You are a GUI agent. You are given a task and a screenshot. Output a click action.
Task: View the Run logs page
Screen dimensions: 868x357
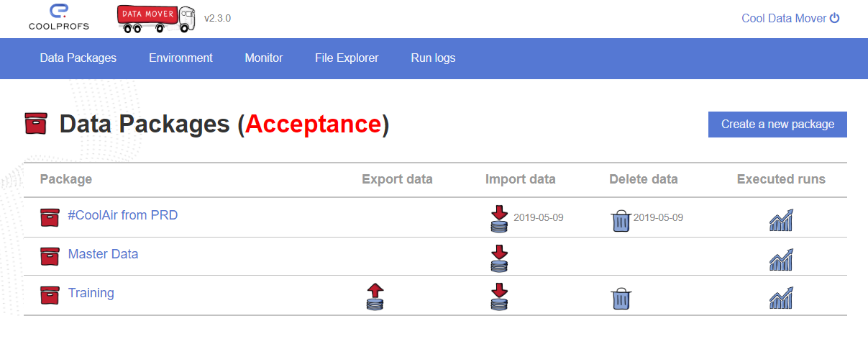[x=433, y=58]
